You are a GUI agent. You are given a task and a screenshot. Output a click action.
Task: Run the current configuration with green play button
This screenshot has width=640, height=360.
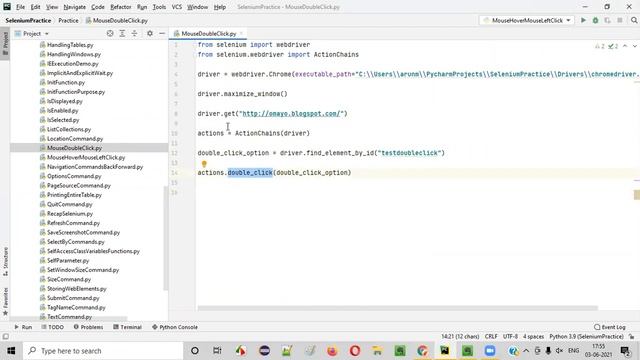[583, 20]
